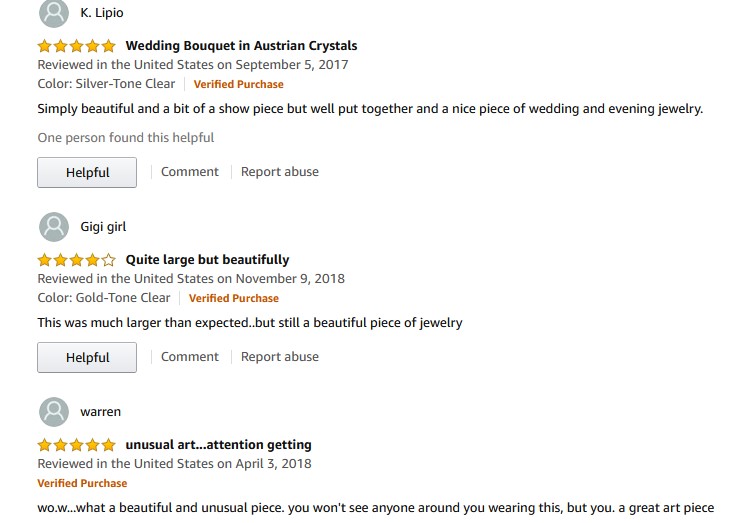Open 'Wedding Bouquet in Austrian Crystals' review title
734x523 pixels.
pos(241,46)
